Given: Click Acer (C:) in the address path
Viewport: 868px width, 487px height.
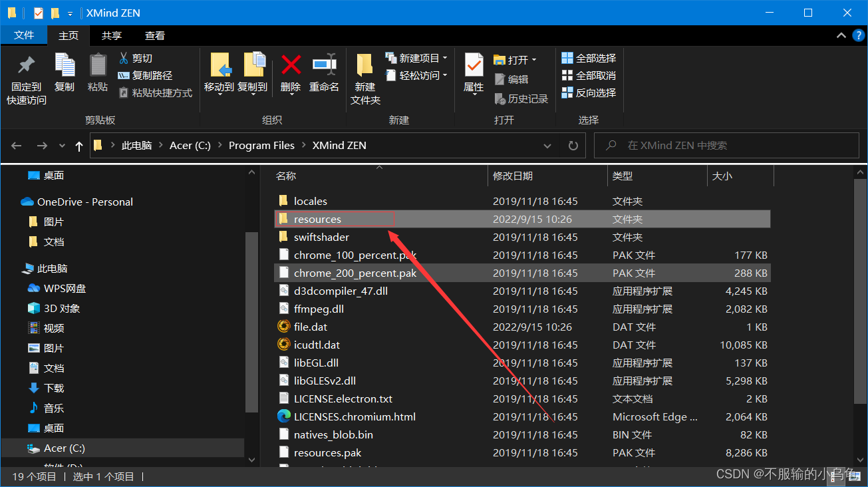Looking at the screenshot, I should point(190,146).
